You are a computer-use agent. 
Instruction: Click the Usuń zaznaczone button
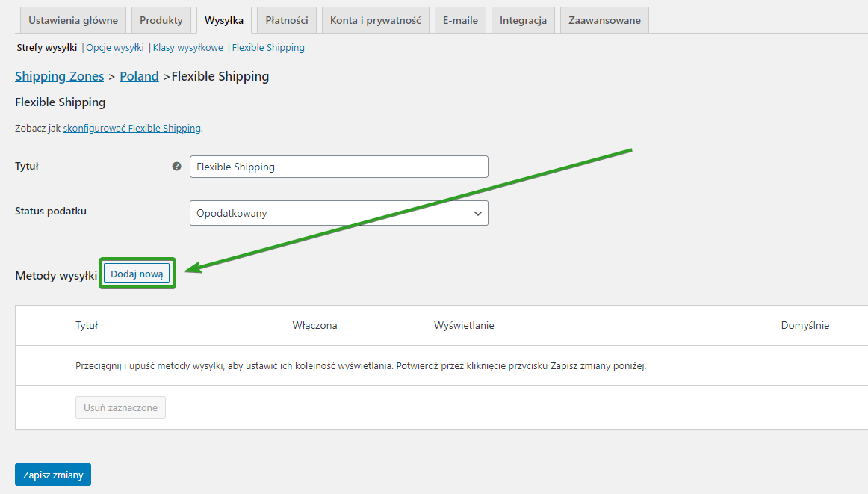click(121, 407)
